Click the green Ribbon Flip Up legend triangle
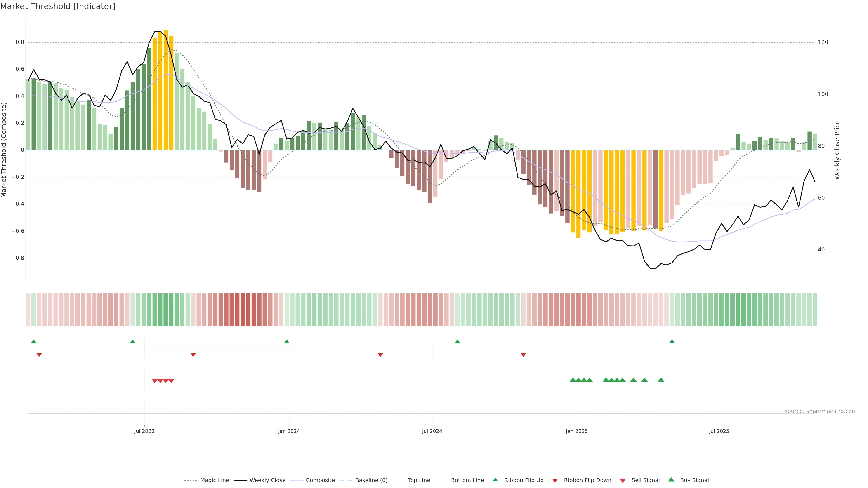This screenshot has height=488, width=868. (495, 480)
